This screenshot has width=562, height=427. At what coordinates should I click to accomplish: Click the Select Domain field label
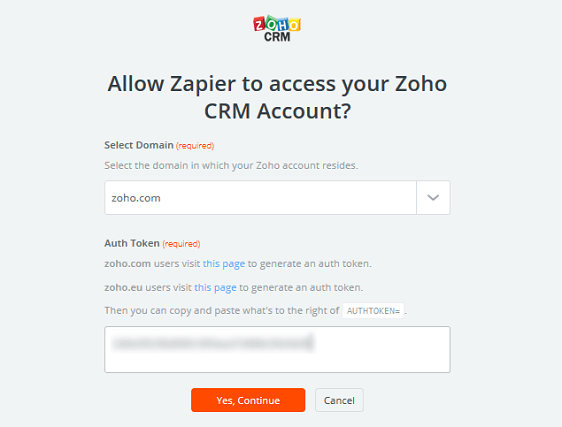pos(139,145)
